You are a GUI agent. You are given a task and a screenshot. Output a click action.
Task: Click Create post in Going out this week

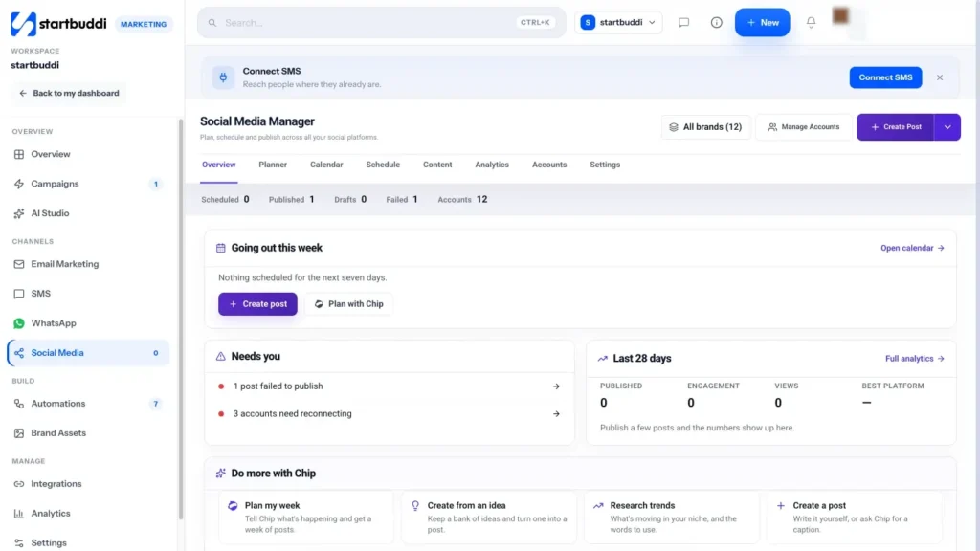pos(257,304)
